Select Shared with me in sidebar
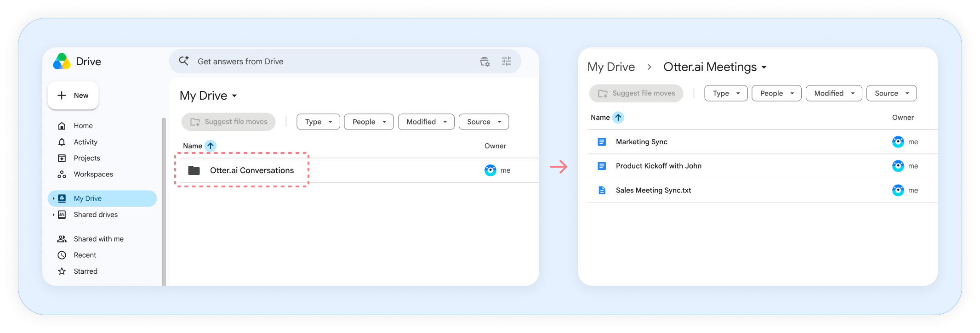 pos(99,239)
